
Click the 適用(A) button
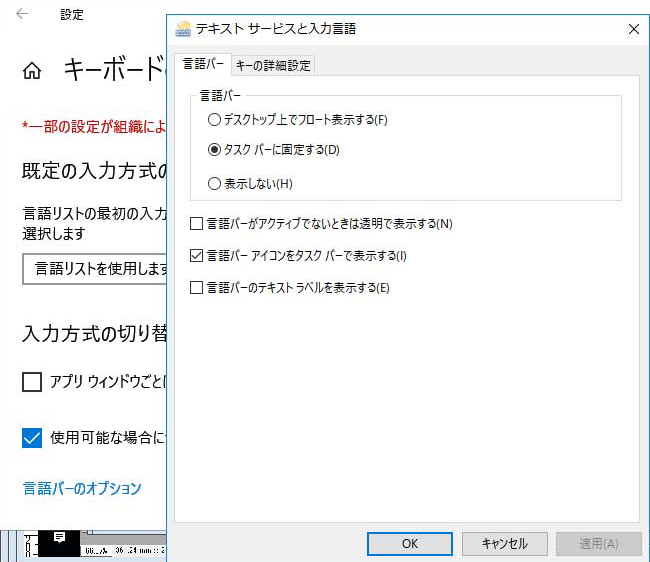point(598,543)
